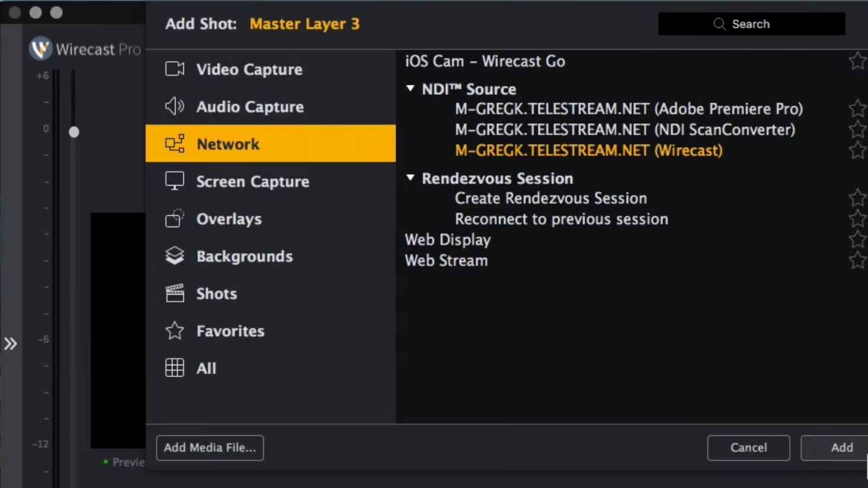Star the Adobe Premiere Pro NDI source
The width and height of the screenshot is (868, 488).
(x=857, y=109)
